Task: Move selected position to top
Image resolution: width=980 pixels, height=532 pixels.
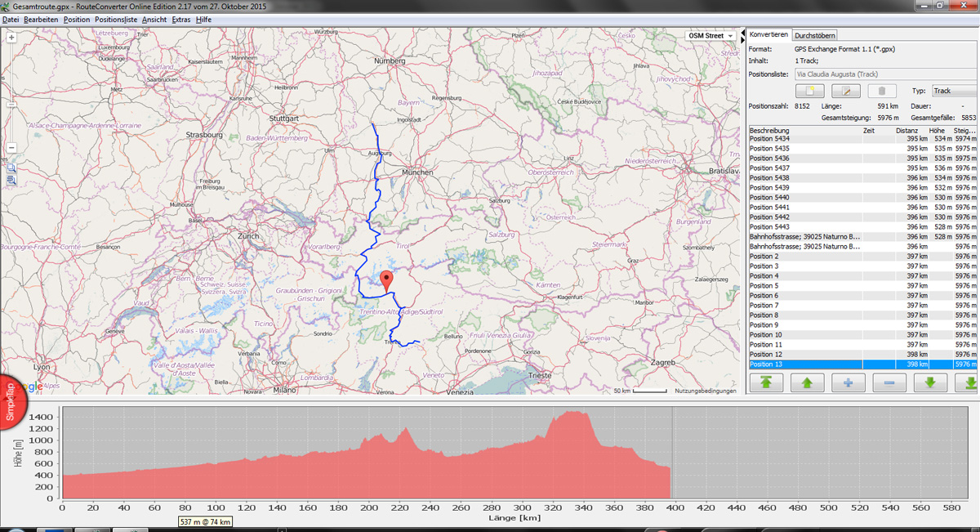Action: point(765,382)
